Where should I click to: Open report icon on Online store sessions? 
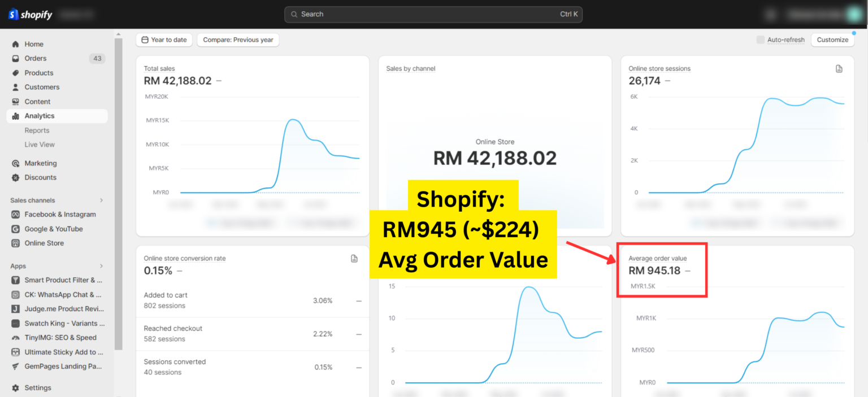pyautogui.click(x=839, y=69)
